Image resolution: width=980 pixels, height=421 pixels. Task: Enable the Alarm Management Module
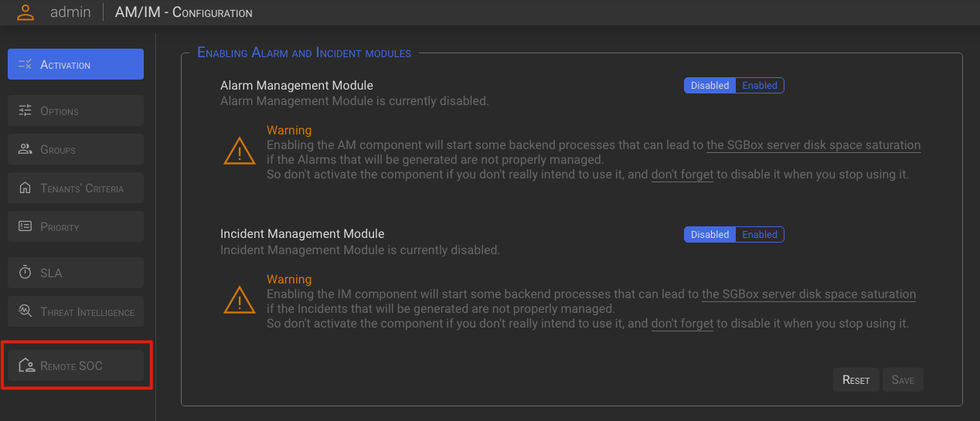(x=760, y=86)
